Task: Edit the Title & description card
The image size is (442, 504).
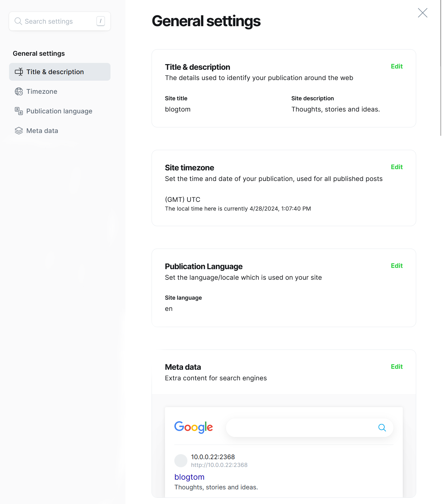Action: pos(397,66)
